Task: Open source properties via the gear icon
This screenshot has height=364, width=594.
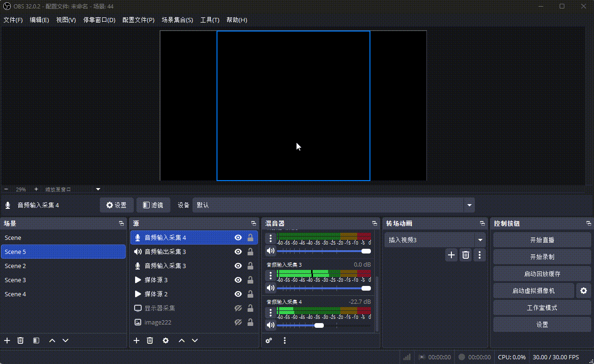Action: 165,340
